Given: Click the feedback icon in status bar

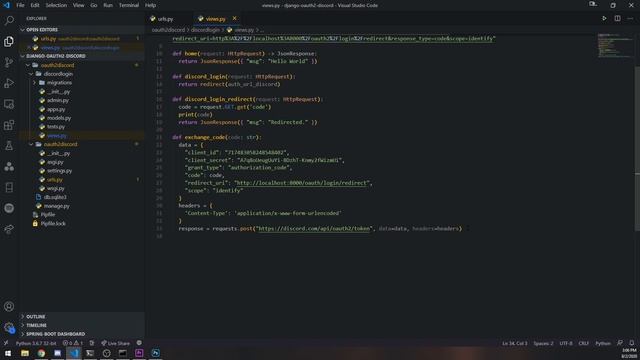Looking at the screenshot, I should tap(620, 343).
